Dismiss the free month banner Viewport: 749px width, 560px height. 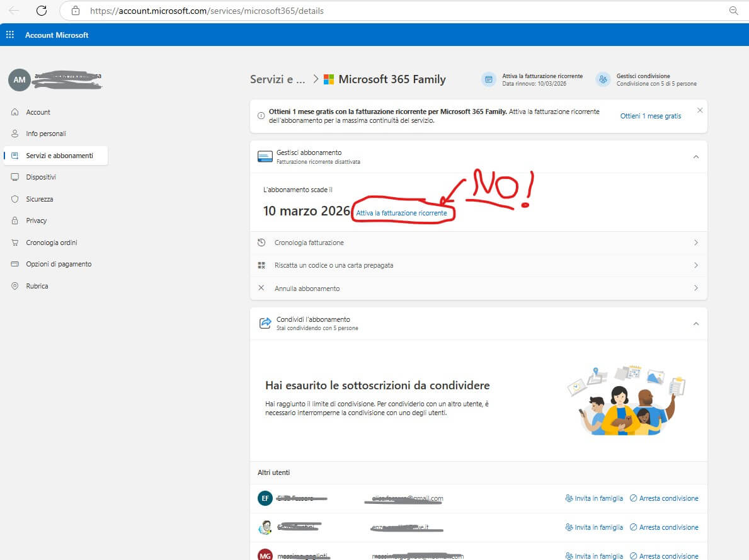point(699,110)
